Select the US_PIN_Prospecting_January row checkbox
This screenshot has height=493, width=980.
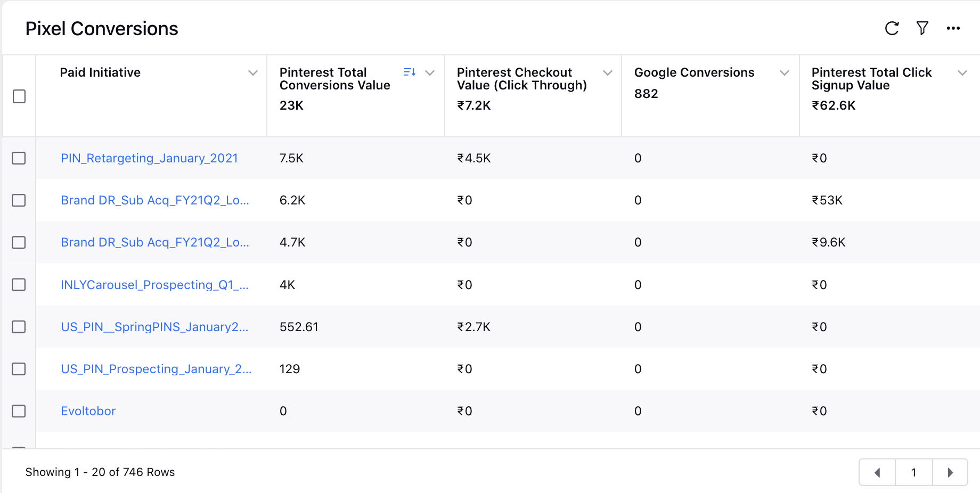click(x=19, y=369)
